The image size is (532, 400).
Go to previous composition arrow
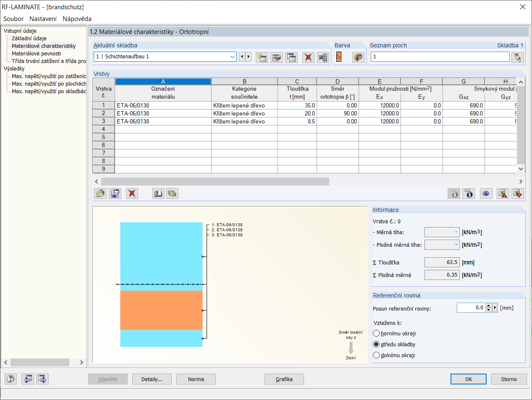(x=242, y=57)
